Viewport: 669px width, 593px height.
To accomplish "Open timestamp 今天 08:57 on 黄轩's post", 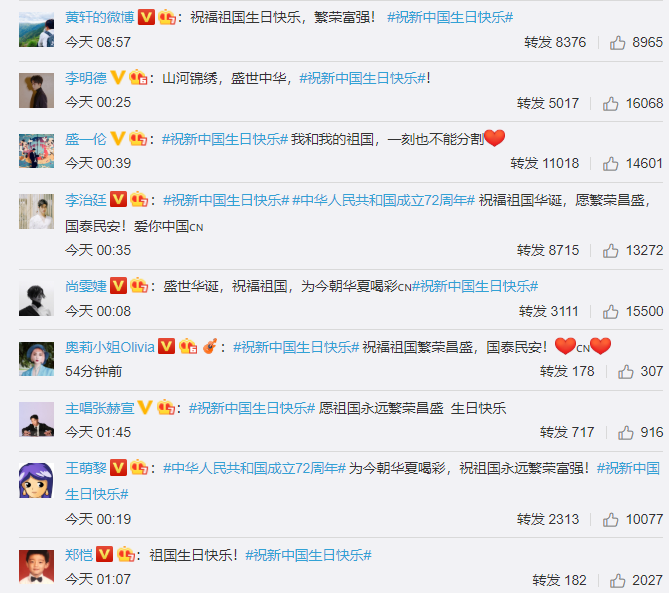I will coord(98,42).
